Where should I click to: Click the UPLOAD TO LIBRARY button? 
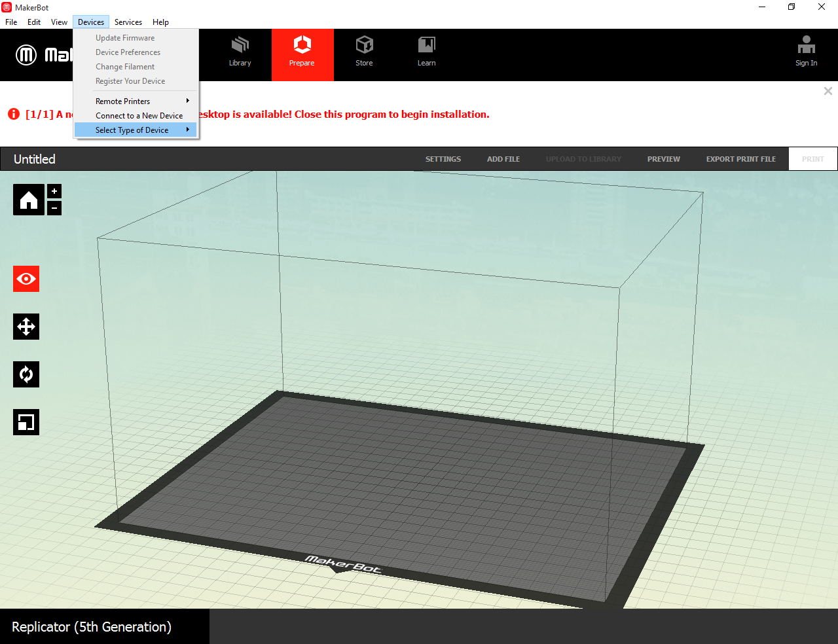583,159
